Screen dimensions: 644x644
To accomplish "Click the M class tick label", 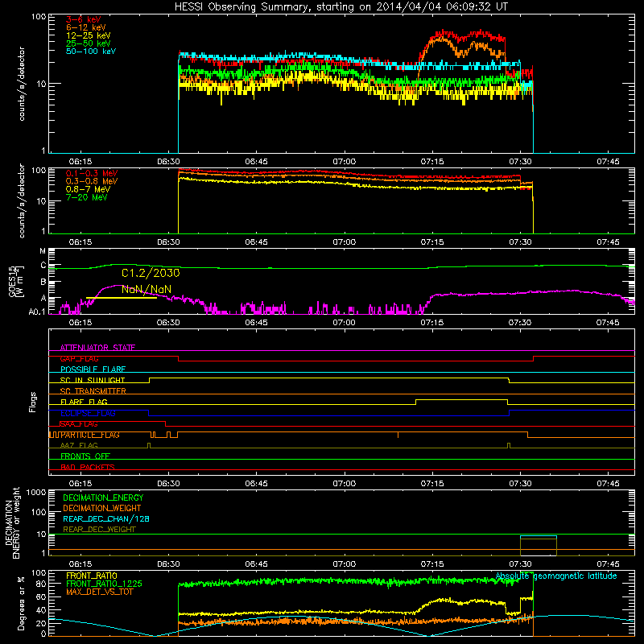I will [43, 251].
